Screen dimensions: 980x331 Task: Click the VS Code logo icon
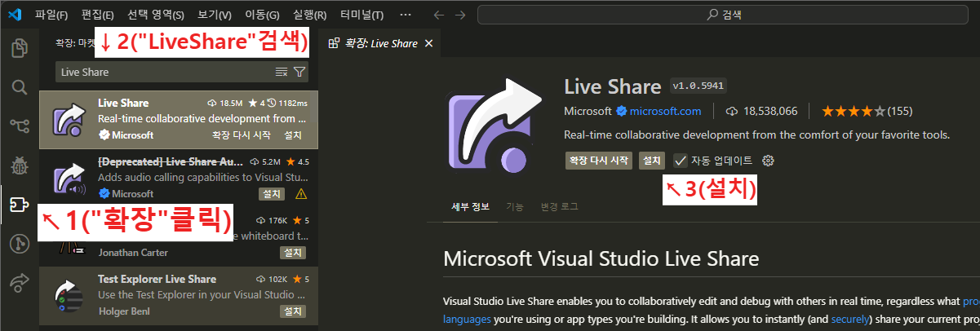(x=14, y=15)
